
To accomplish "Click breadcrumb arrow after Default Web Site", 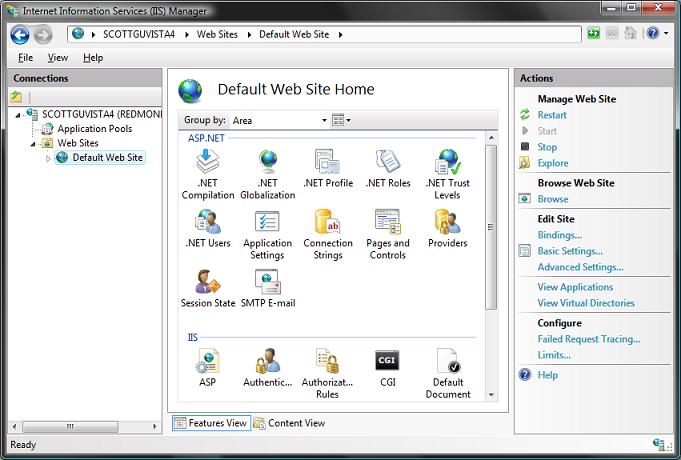I will pos(340,34).
